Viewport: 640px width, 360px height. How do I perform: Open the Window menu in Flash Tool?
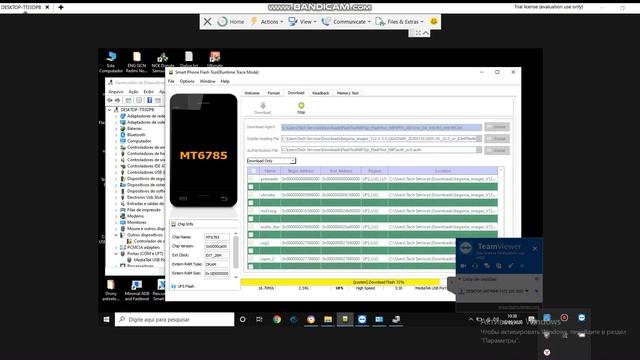[207, 81]
